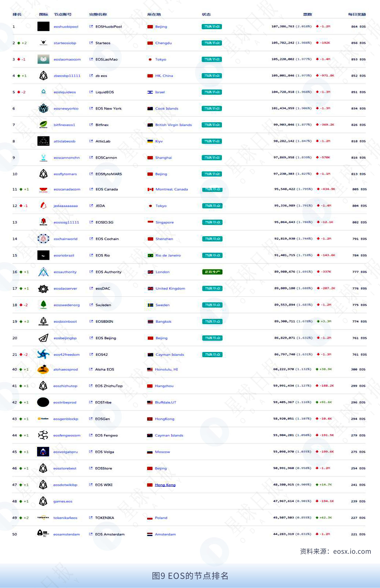
Task: Click the EOS Sweden green tree logo
Action: [x=43, y=305]
